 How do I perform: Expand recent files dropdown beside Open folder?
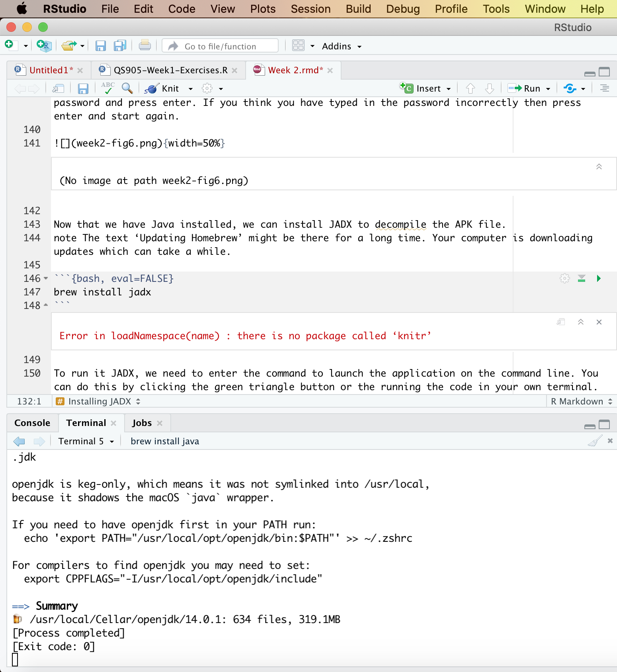coord(82,46)
